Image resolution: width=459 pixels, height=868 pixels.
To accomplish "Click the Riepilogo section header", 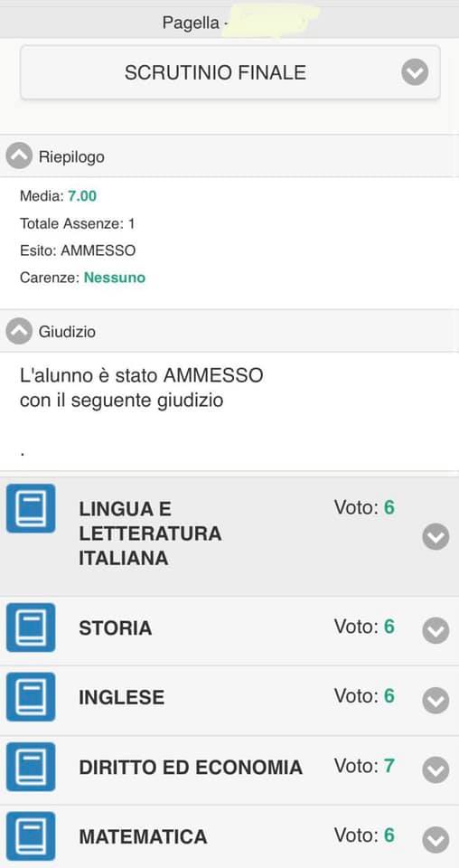I will tap(229, 156).
